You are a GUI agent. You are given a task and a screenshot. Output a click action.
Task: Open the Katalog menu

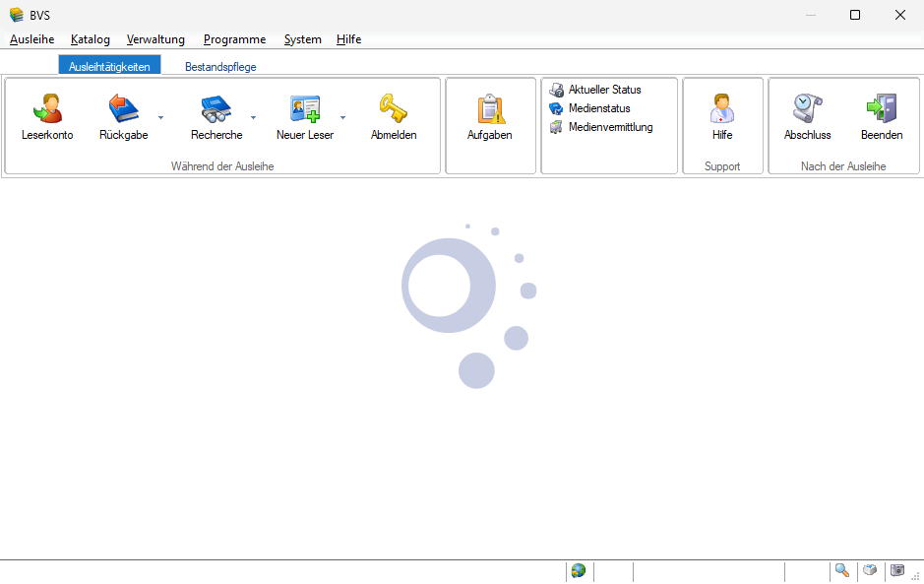[x=91, y=39]
